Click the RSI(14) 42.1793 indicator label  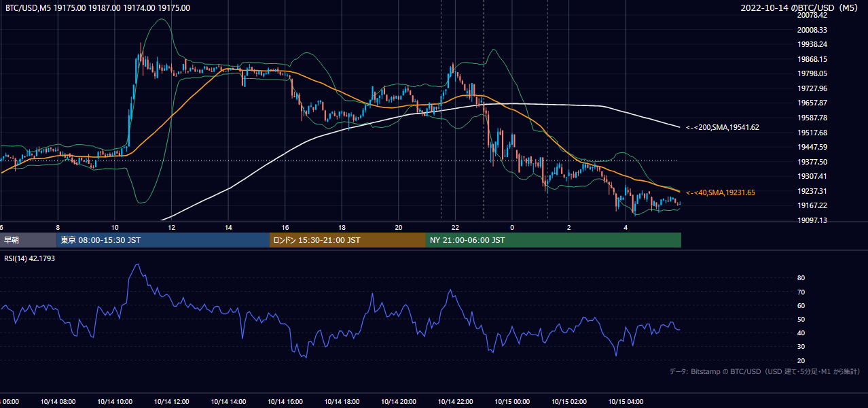[30, 258]
